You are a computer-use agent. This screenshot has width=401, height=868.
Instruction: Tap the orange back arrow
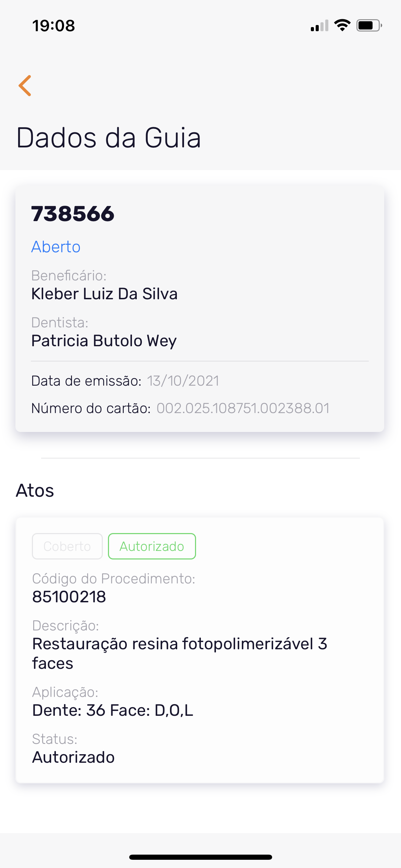tap(25, 86)
